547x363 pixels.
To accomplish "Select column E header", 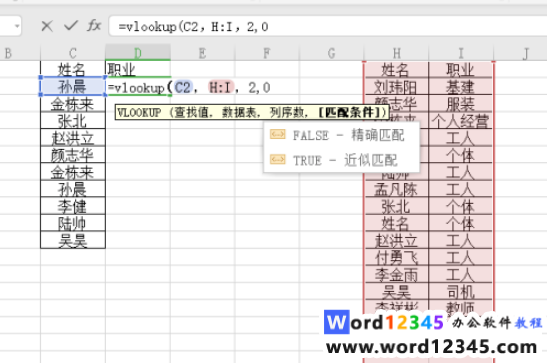I will click(x=202, y=53).
